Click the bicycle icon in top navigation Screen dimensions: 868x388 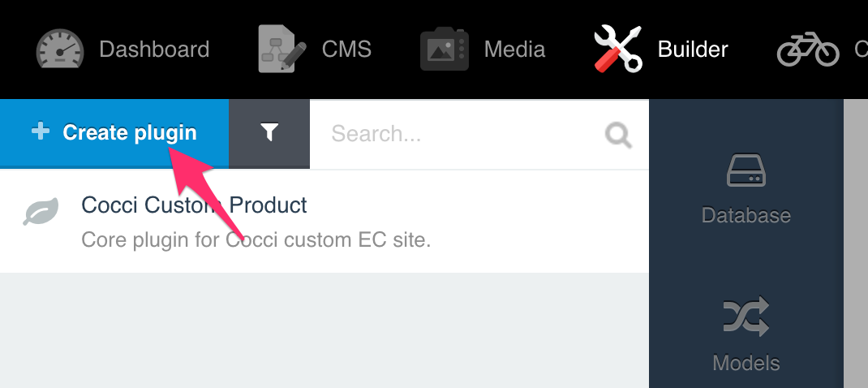pyautogui.click(x=808, y=50)
